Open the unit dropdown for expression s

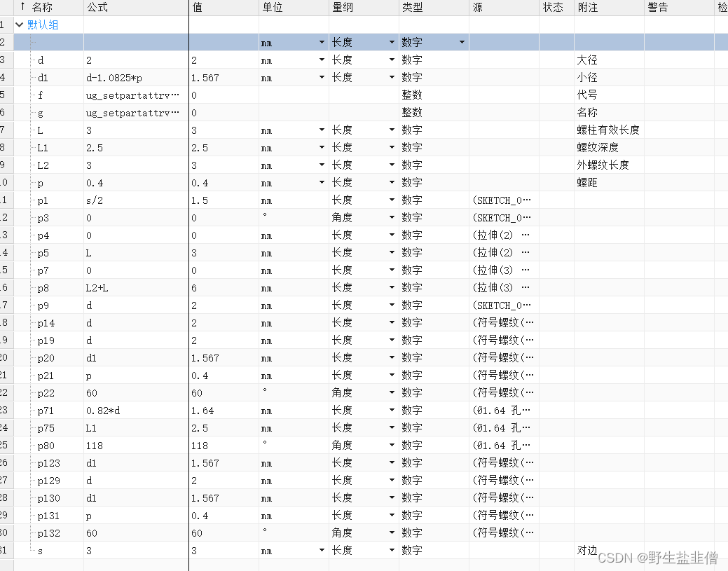(322, 550)
